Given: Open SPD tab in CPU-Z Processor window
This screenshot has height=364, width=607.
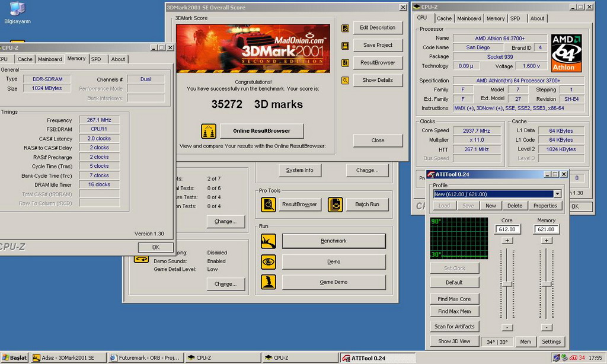Looking at the screenshot, I should coord(515,18).
